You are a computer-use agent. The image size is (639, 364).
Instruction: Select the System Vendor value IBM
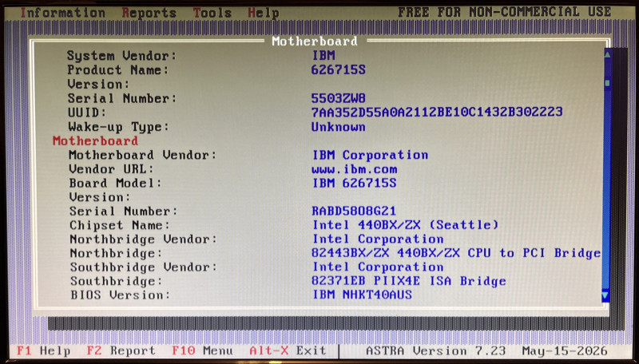pos(323,55)
